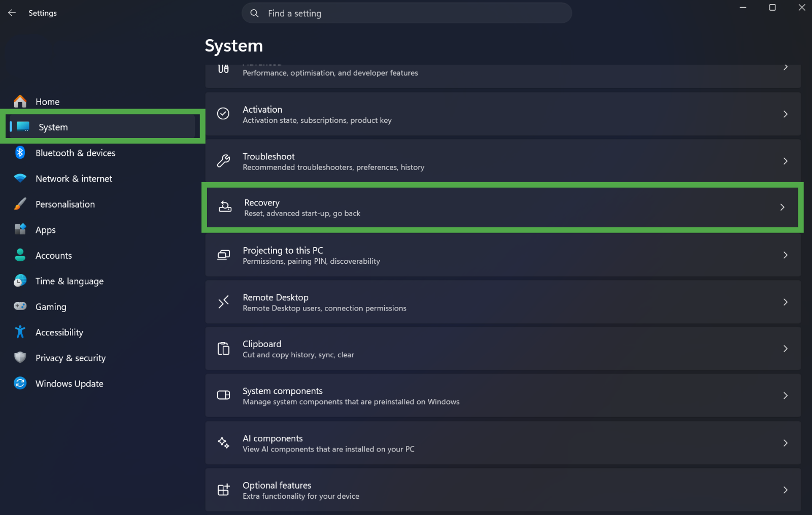Click the Troubleshoot wrench icon
This screenshot has width=812, height=515.
[x=223, y=161]
